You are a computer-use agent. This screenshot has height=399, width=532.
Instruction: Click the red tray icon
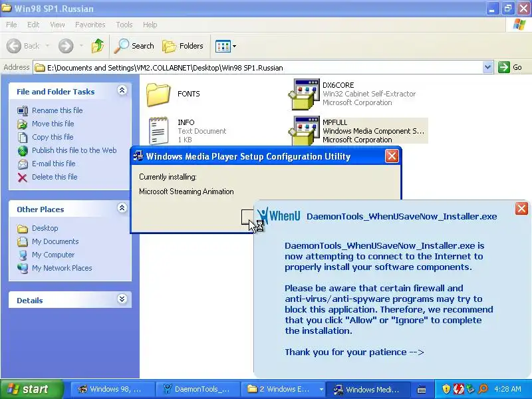coord(458,389)
